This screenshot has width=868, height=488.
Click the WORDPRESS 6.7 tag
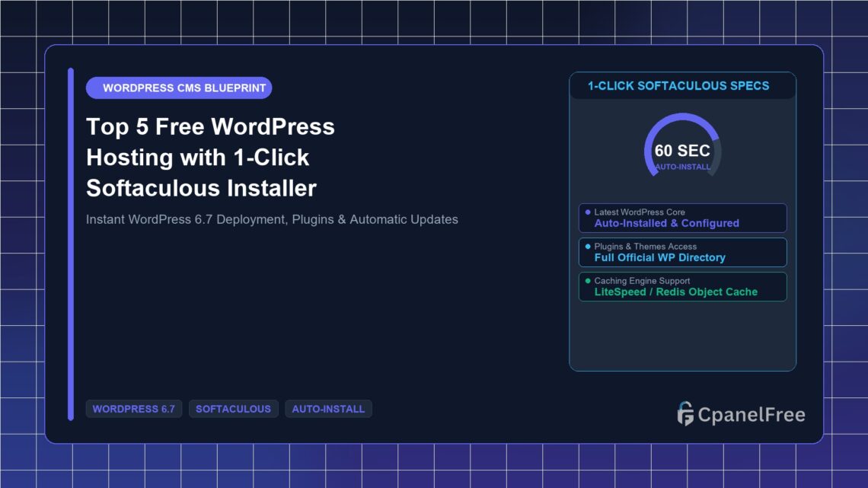[133, 409]
